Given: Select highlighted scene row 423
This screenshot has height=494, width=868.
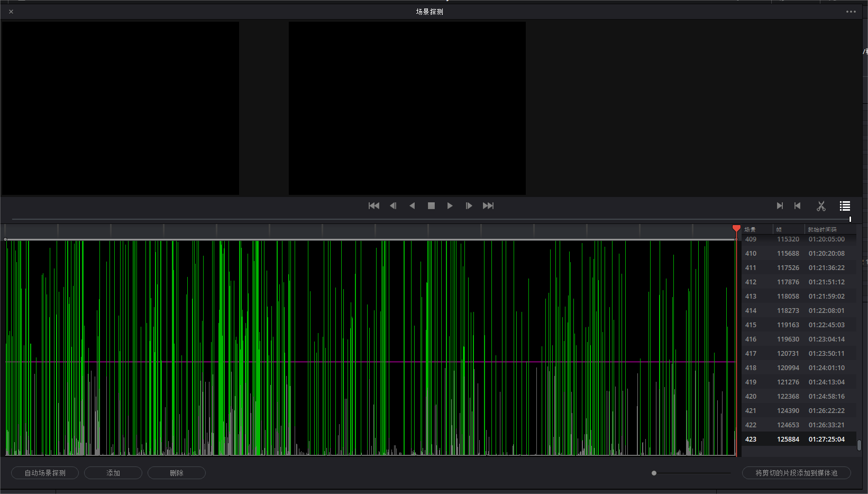Looking at the screenshot, I should [799, 439].
